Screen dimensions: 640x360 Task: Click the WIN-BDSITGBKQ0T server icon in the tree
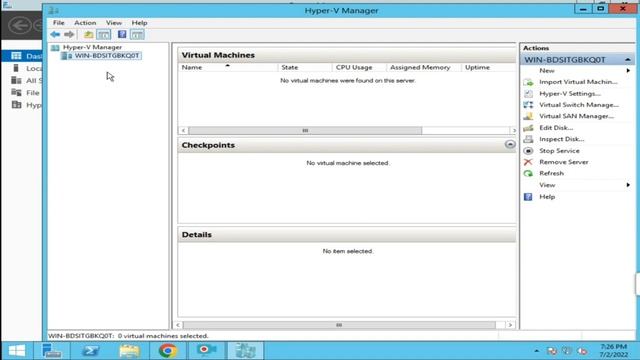tap(67, 56)
